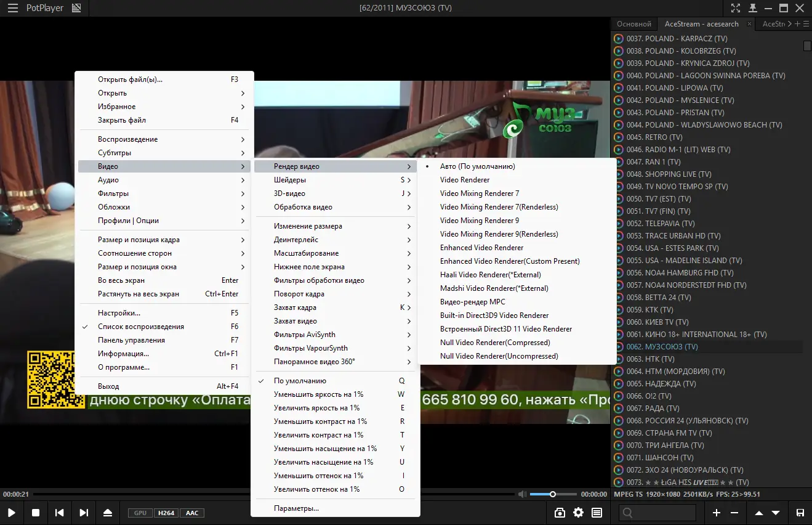The height and width of the screenshot is (525, 812).
Task: Expand the Шейдеры submenu
Action: click(x=336, y=180)
